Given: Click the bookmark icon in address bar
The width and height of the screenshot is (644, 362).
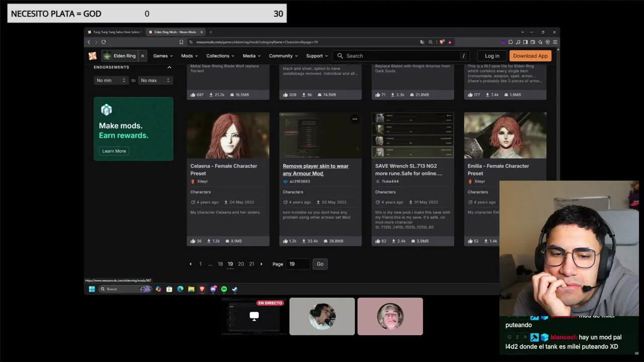Looking at the screenshot, I should coord(181,42).
